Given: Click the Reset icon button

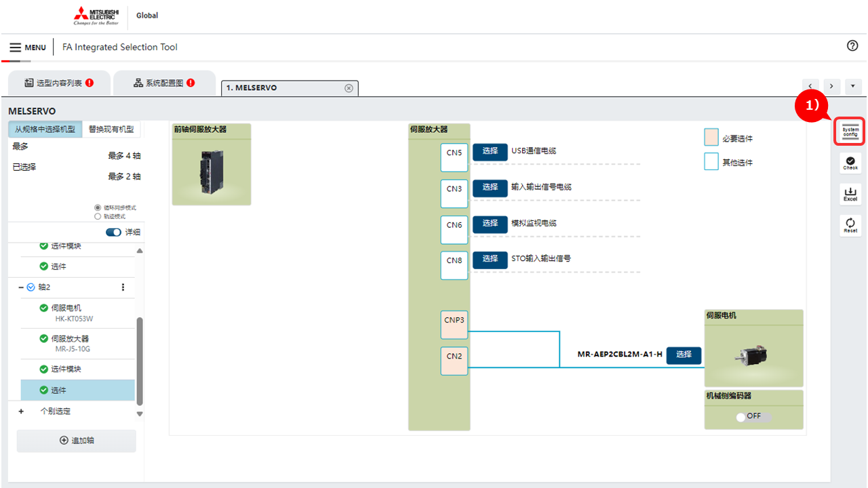Looking at the screenshot, I should pyautogui.click(x=850, y=226).
